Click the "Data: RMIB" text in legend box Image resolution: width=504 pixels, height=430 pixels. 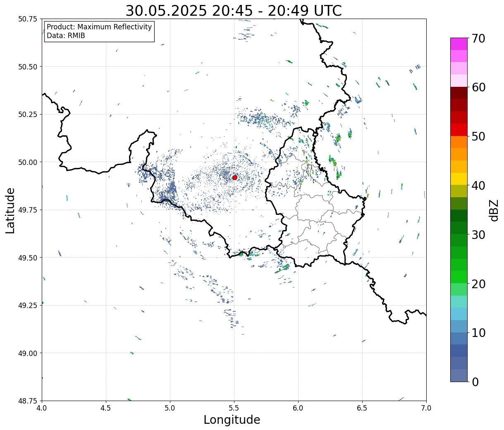(66, 36)
